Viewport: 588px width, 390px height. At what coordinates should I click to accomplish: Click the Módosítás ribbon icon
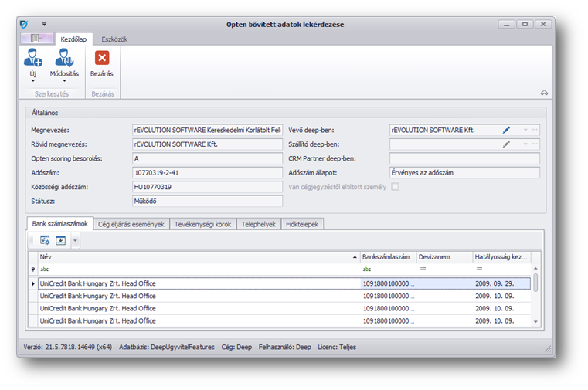point(64,58)
